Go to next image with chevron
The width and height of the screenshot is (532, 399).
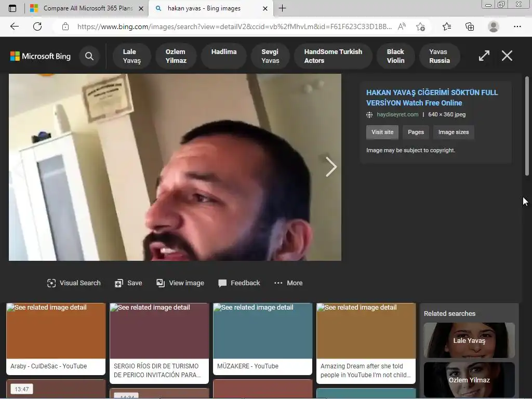click(x=331, y=167)
